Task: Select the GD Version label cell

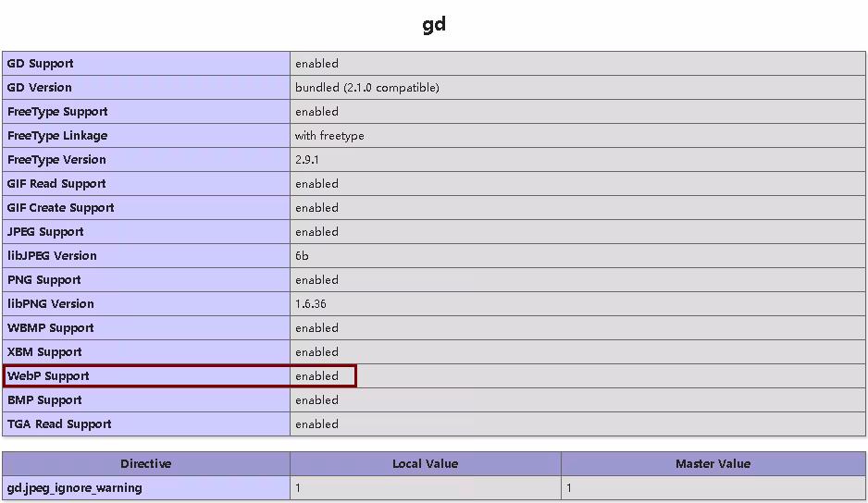Action: point(40,88)
